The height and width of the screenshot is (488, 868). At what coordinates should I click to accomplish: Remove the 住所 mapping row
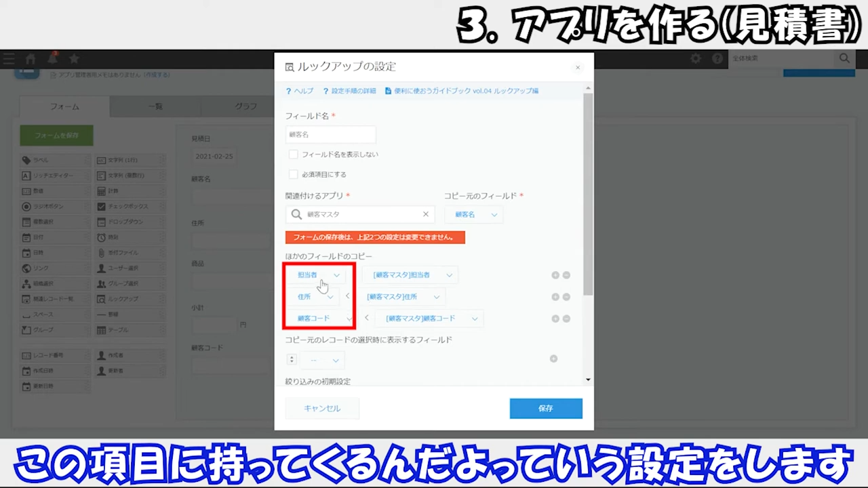pyautogui.click(x=566, y=297)
